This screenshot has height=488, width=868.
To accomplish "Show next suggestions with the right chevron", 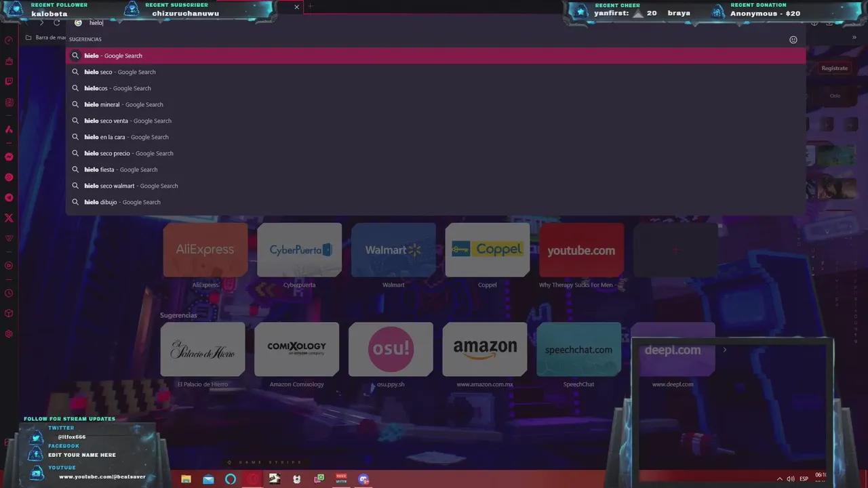I will (724, 350).
